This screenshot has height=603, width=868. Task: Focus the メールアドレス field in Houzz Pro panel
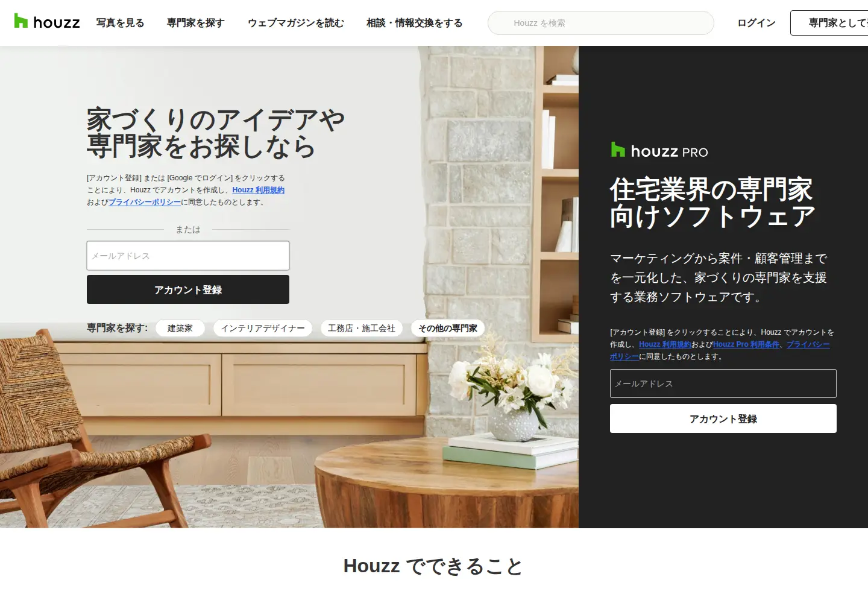click(723, 384)
